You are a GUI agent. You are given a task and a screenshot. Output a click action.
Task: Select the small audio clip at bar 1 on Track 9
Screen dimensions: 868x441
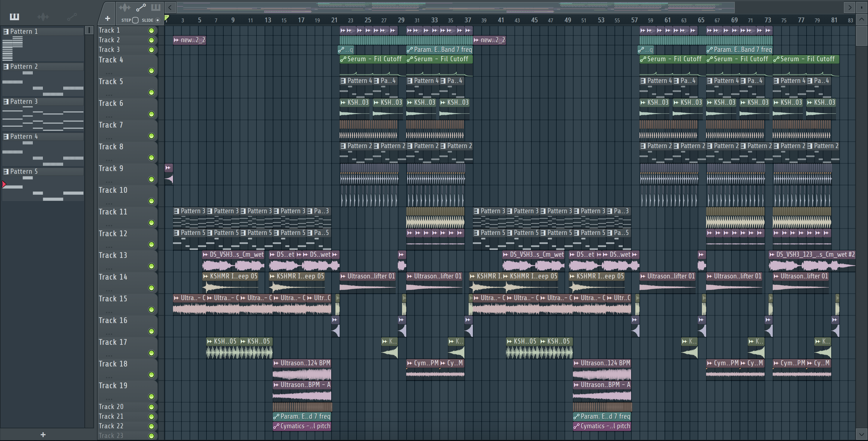pos(169,174)
